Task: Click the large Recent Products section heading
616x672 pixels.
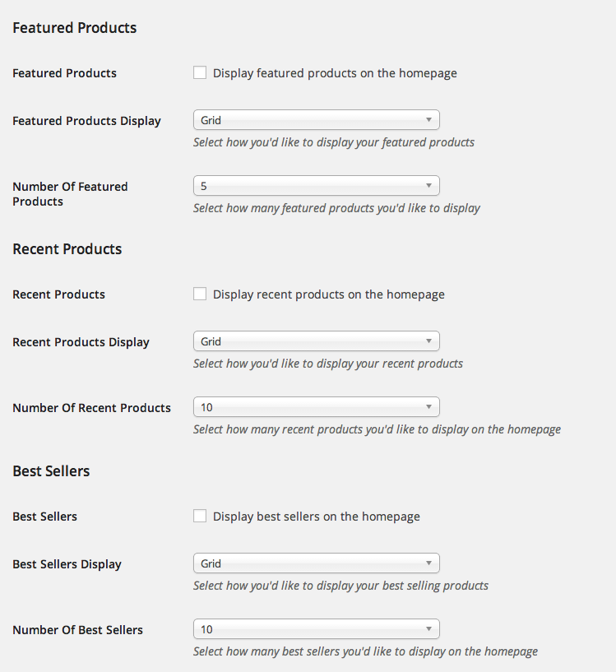Action: (67, 249)
